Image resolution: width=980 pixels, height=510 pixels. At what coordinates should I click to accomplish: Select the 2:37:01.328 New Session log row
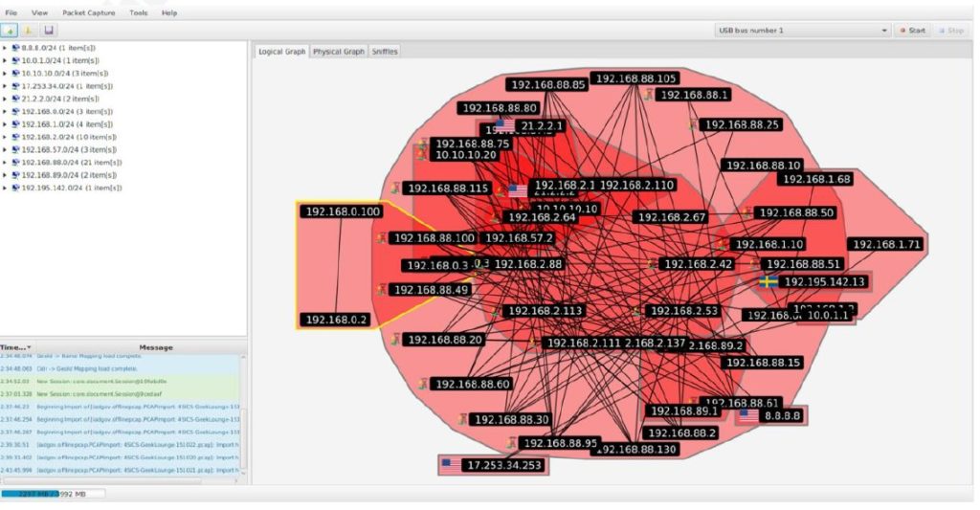pos(120,394)
